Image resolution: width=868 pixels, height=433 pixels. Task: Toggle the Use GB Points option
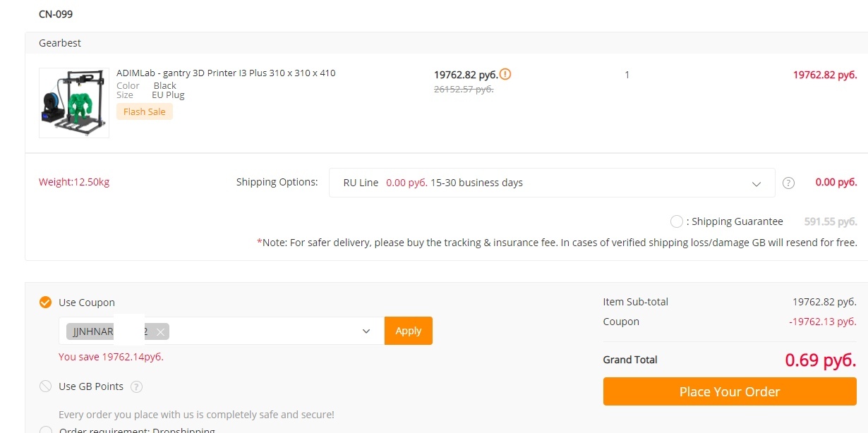(46, 386)
